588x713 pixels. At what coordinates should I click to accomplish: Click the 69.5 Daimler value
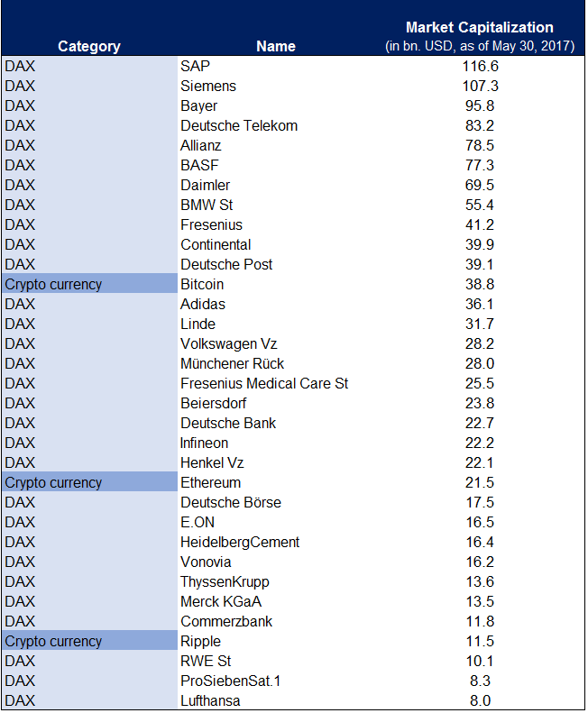(x=480, y=186)
